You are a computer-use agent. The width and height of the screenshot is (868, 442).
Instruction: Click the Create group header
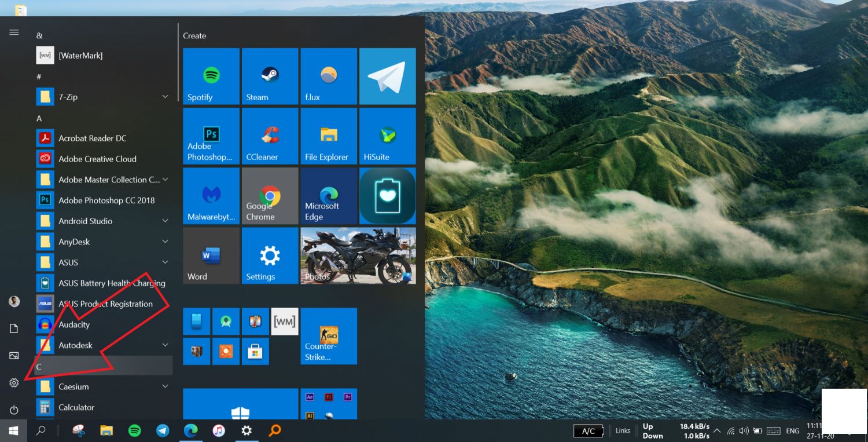point(194,36)
